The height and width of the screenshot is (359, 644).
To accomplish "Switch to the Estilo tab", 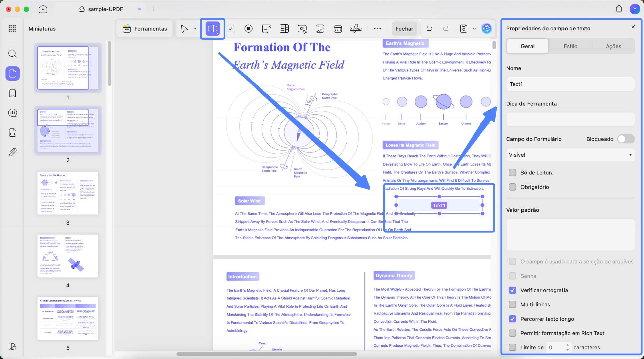I will click(570, 46).
